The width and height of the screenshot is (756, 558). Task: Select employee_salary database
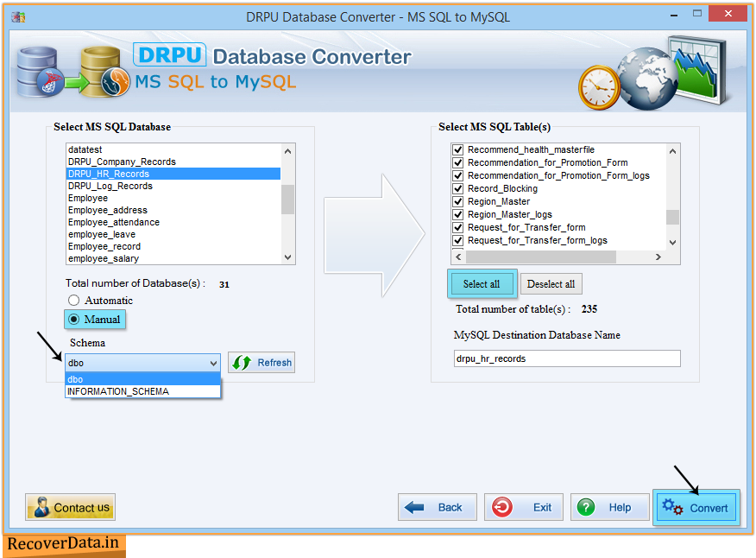[173, 258]
